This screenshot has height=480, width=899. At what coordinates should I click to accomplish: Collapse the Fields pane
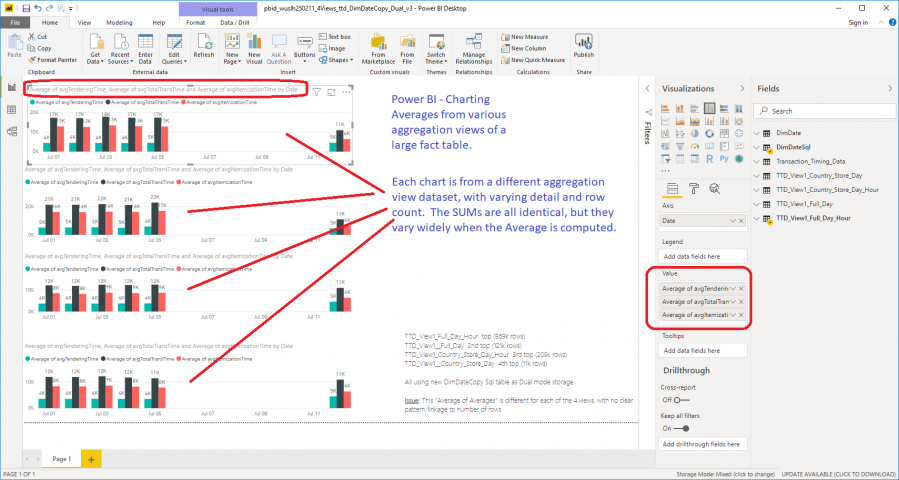[890, 88]
